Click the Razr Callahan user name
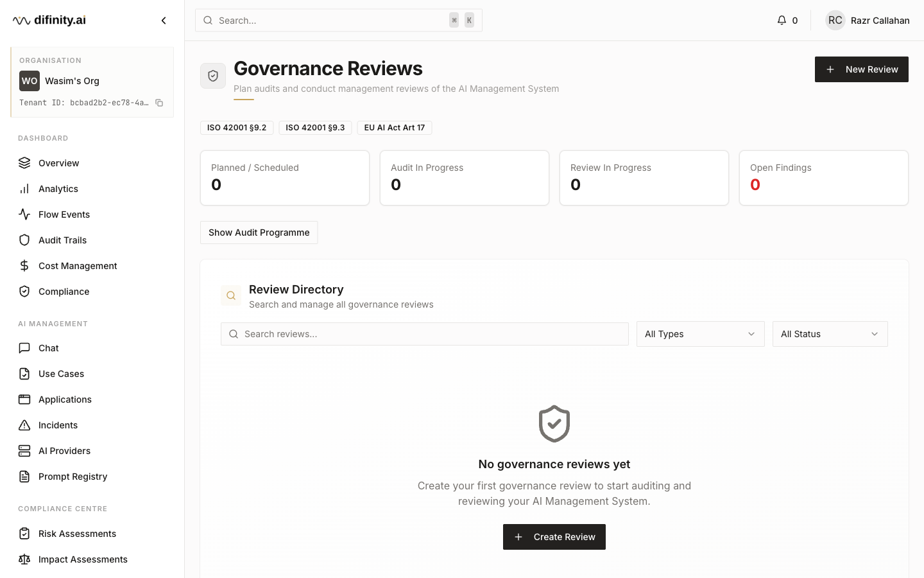This screenshot has width=924, height=578. [x=880, y=21]
